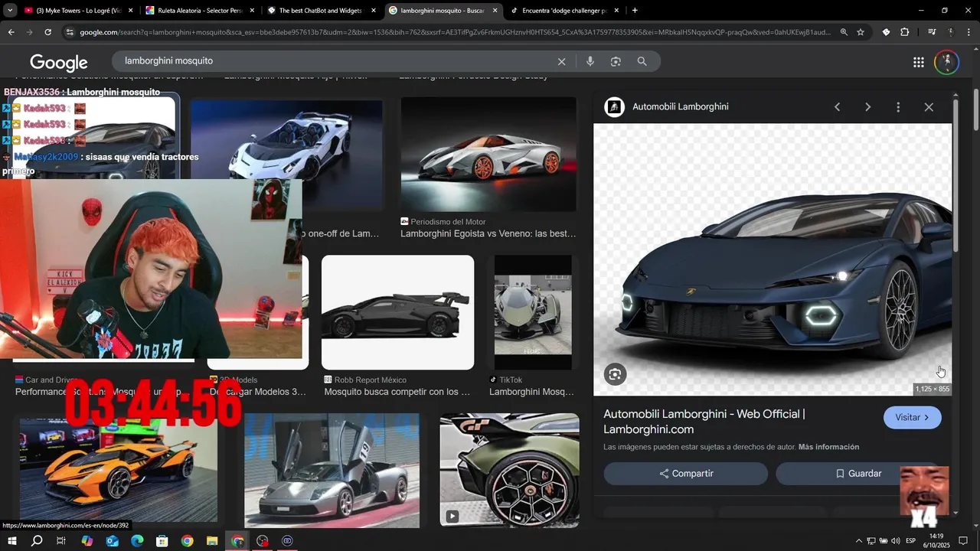Open the tab search dropdown arrow
The image size is (980, 551).
tap(10, 11)
